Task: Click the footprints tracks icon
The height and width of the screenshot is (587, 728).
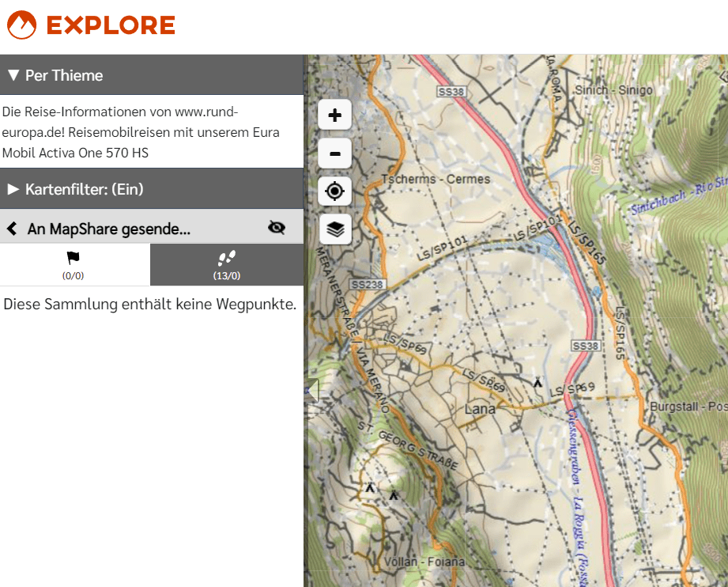Action: click(227, 258)
